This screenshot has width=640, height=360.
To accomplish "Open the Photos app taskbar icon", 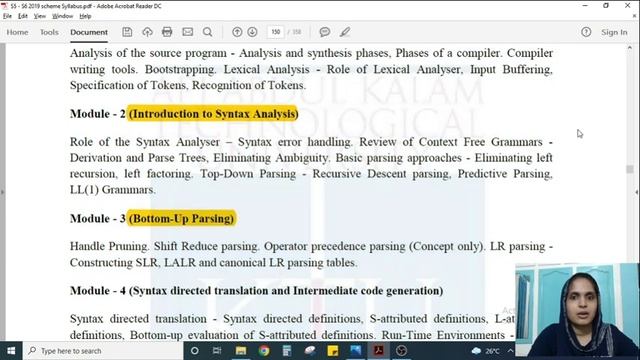I will coord(356,351).
